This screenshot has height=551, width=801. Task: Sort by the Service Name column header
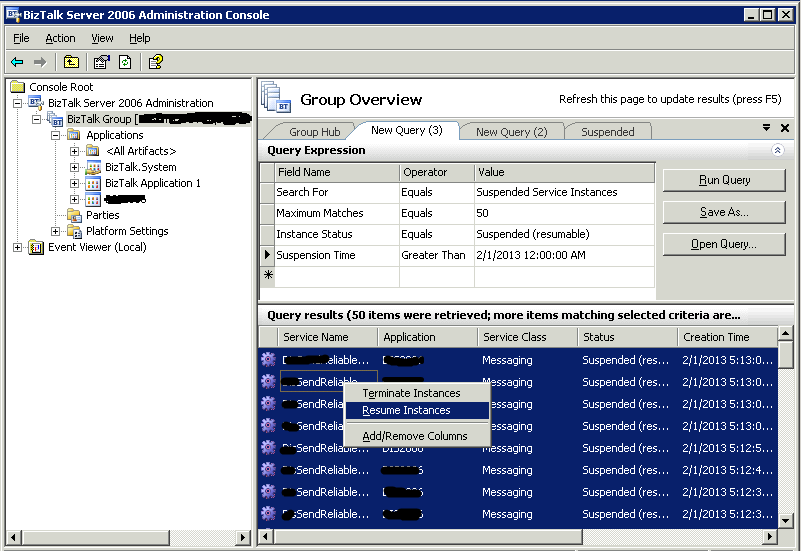(327, 337)
